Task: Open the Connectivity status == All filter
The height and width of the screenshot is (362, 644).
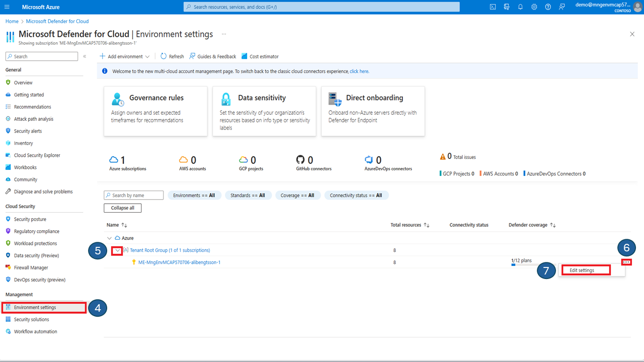Action: [x=356, y=195]
